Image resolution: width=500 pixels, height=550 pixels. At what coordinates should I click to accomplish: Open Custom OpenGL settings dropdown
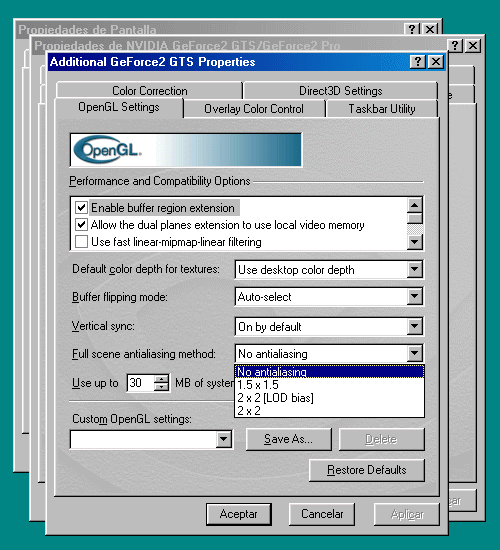(x=224, y=439)
